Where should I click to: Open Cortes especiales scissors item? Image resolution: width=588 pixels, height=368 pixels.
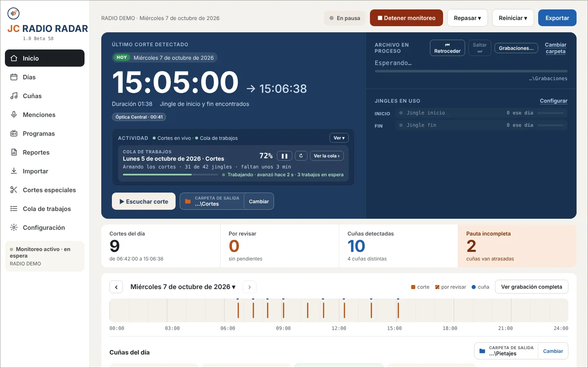click(x=45, y=190)
